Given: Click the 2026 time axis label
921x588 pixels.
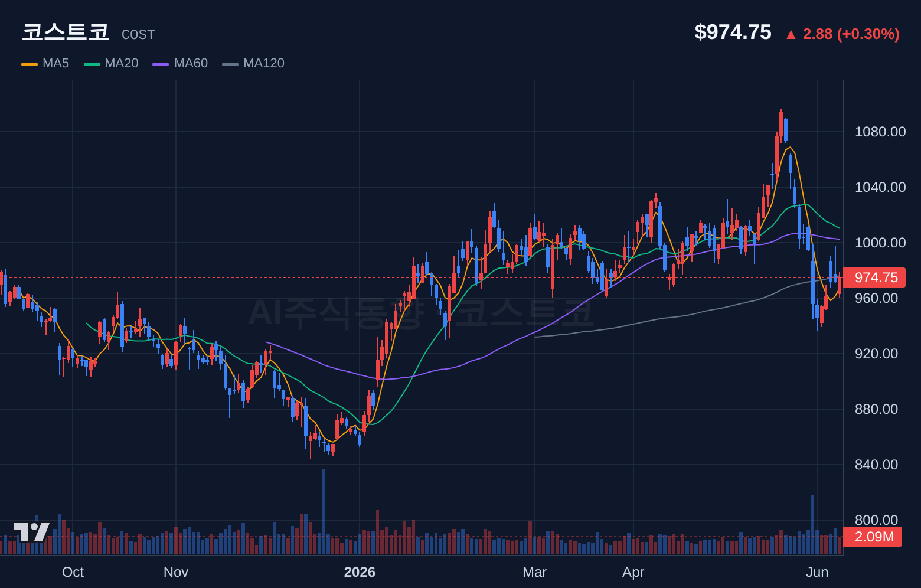Looking at the screenshot, I should [360, 572].
